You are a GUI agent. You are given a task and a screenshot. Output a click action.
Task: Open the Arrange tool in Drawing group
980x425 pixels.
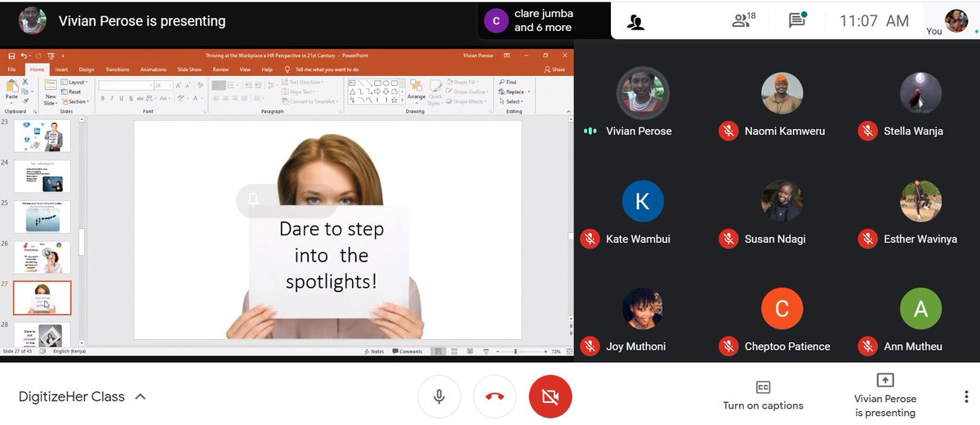416,90
